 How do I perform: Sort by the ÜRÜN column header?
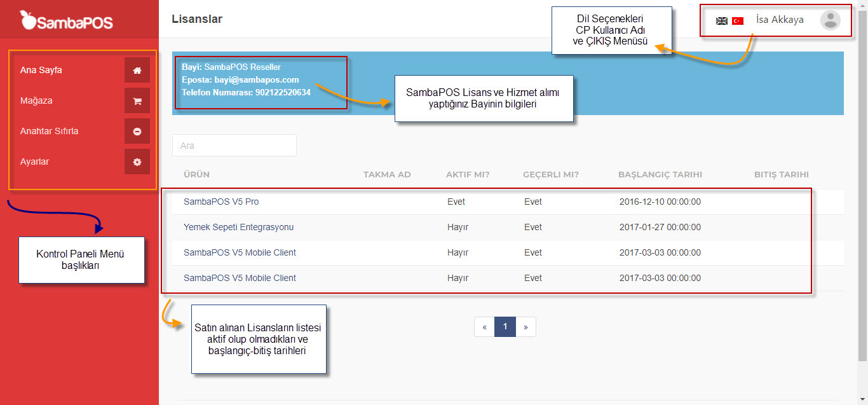[x=196, y=175]
